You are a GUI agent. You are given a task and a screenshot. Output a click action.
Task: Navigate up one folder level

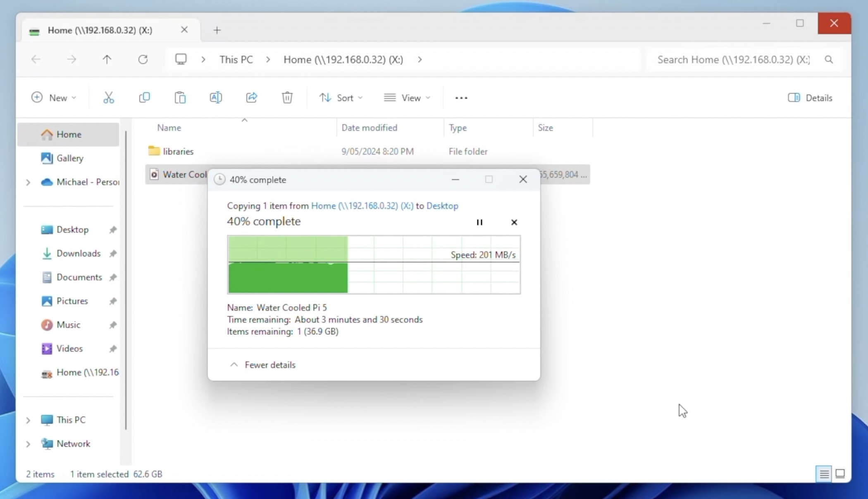click(107, 59)
